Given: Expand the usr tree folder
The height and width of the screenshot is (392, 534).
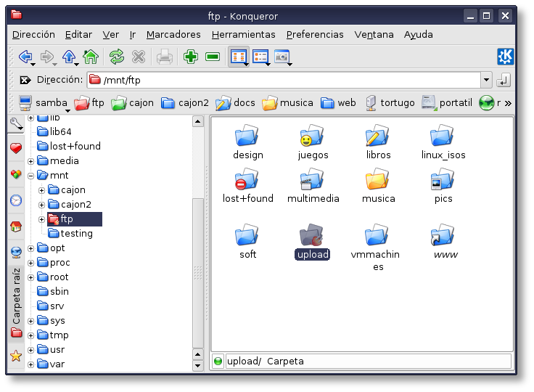Looking at the screenshot, I should (31, 350).
